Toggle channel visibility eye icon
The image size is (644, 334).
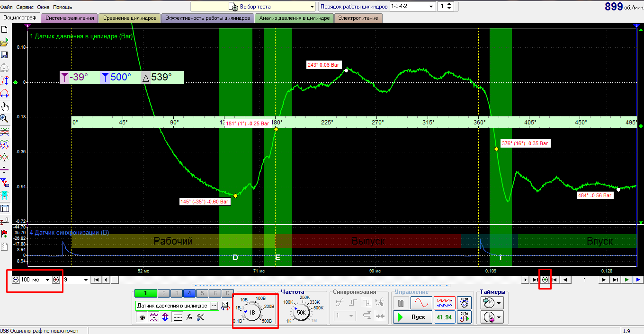click(x=142, y=318)
